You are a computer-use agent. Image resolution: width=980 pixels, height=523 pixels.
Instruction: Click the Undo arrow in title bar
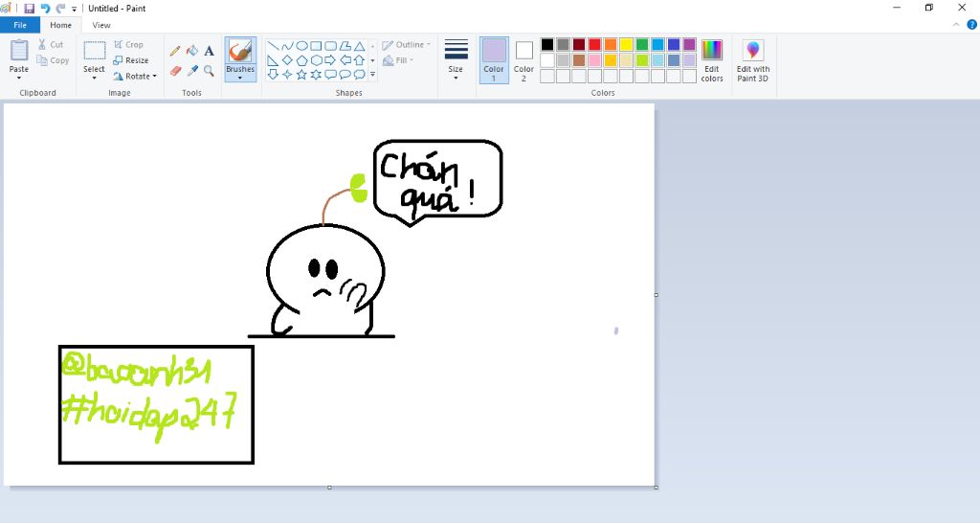pos(45,8)
